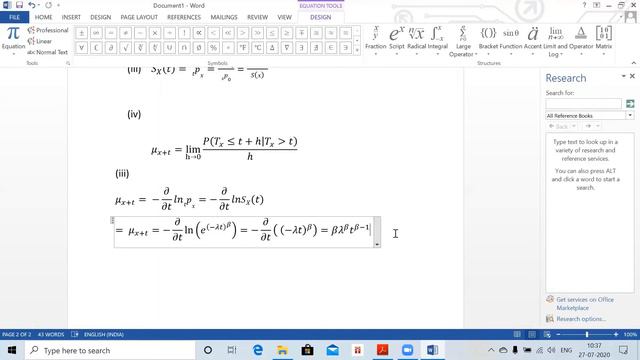Image resolution: width=640 pixels, height=360 pixels.
Task: Click the 43 WORDS count in status bar
Action: click(51, 334)
